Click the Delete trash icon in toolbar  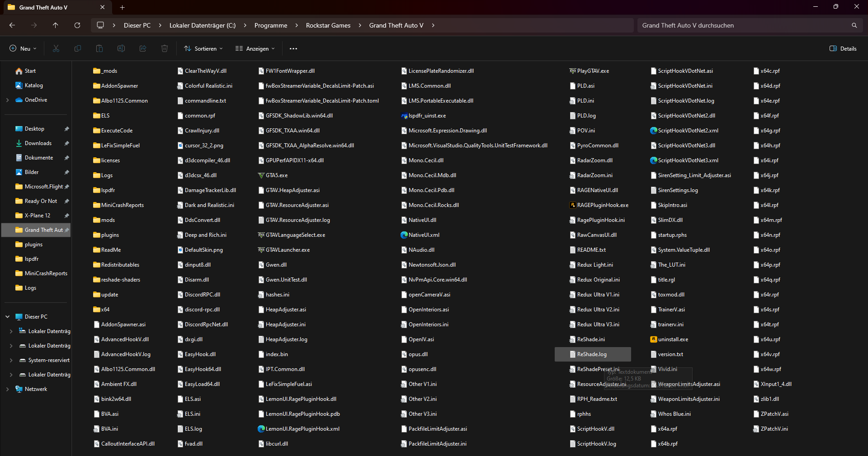pos(165,48)
